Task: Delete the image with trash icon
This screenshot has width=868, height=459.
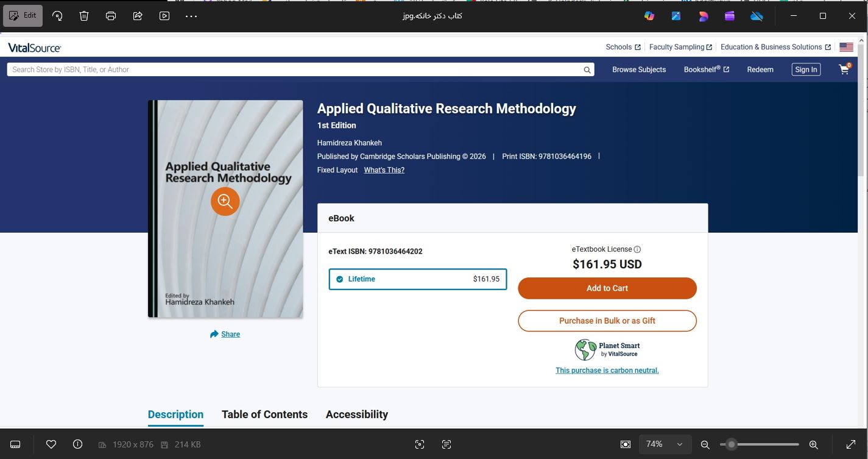Action: point(84,16)
